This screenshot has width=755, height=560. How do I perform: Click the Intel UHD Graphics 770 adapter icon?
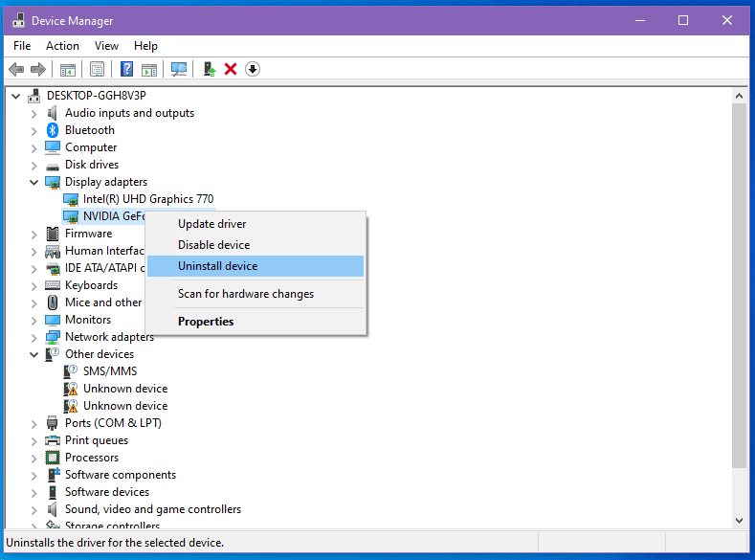[x=71, y=199]
